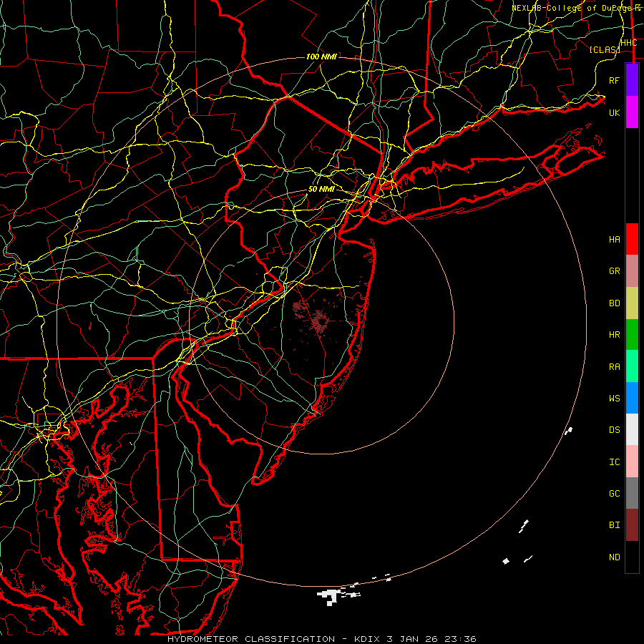Click the 'DS' legend label
644x644 pixels.
point(614,430)
